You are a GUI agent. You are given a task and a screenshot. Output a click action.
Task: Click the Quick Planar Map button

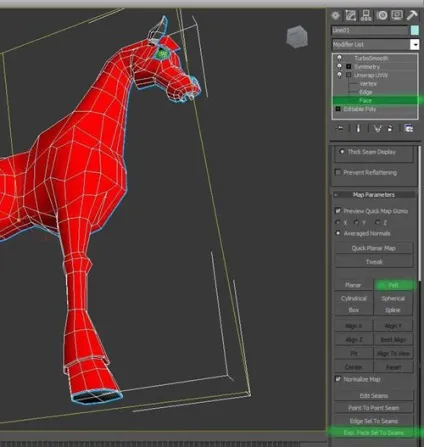click(x=374, y=248)
